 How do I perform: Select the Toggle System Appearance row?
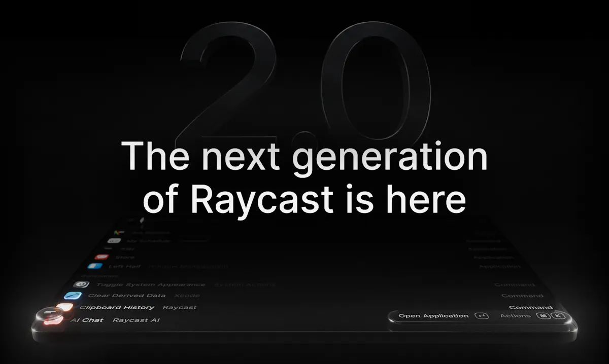[304, 284]
